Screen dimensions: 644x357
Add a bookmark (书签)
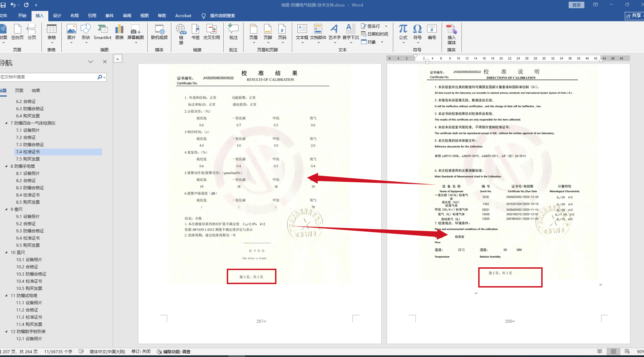tap(196, 33)
